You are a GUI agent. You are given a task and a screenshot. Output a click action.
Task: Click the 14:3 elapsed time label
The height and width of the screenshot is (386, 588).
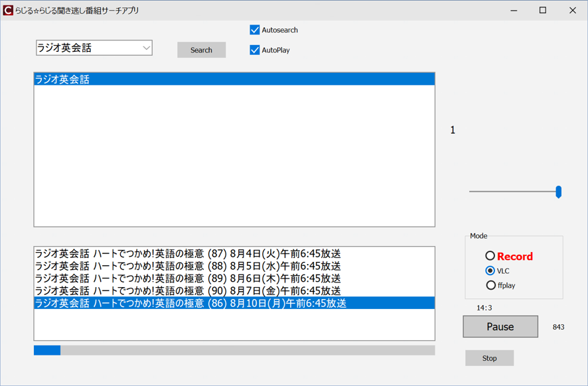(484, 308)
